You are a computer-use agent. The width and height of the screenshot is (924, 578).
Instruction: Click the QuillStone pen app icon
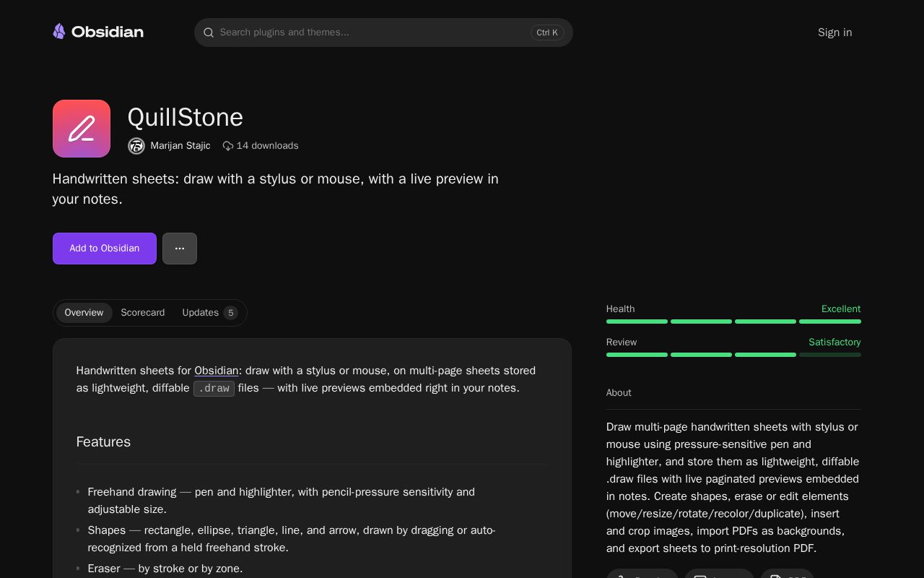(82, 129)
